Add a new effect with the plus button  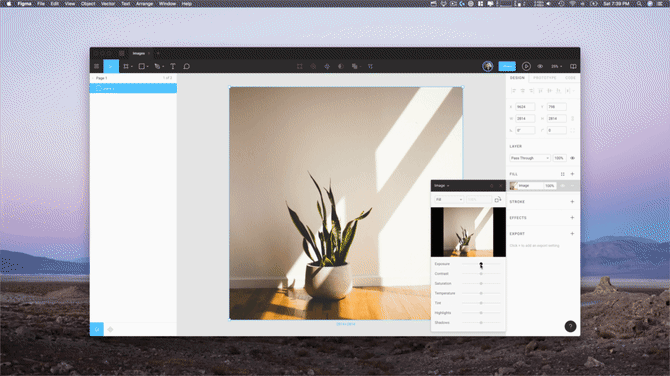point(572,217)
